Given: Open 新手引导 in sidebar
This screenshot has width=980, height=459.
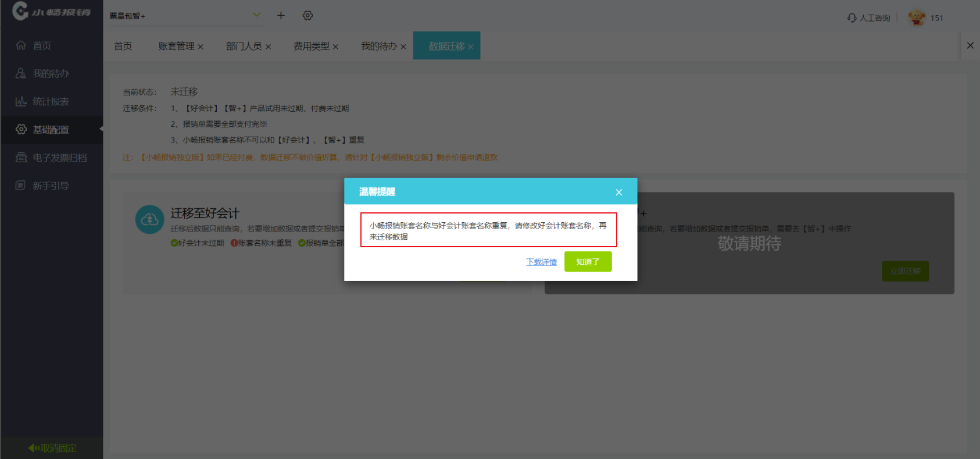Looking at the screenshot, I should point(51,186).
